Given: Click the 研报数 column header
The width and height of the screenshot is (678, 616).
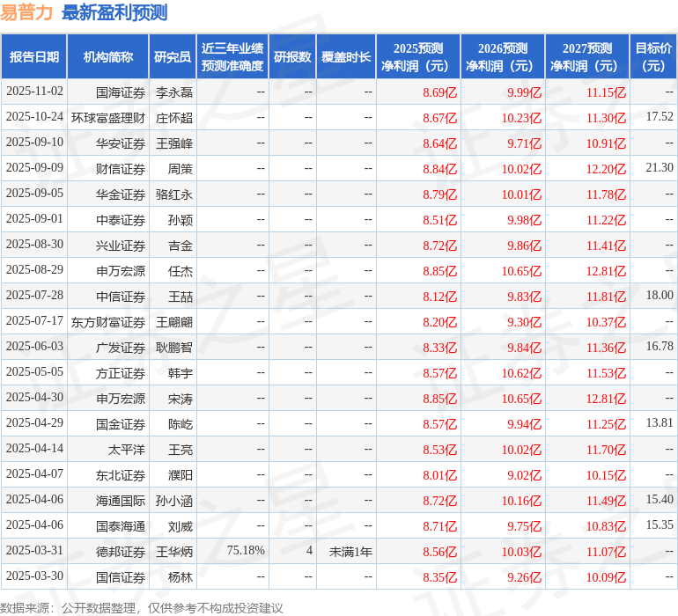Looking at the screenshot, I should pos(292,56).
